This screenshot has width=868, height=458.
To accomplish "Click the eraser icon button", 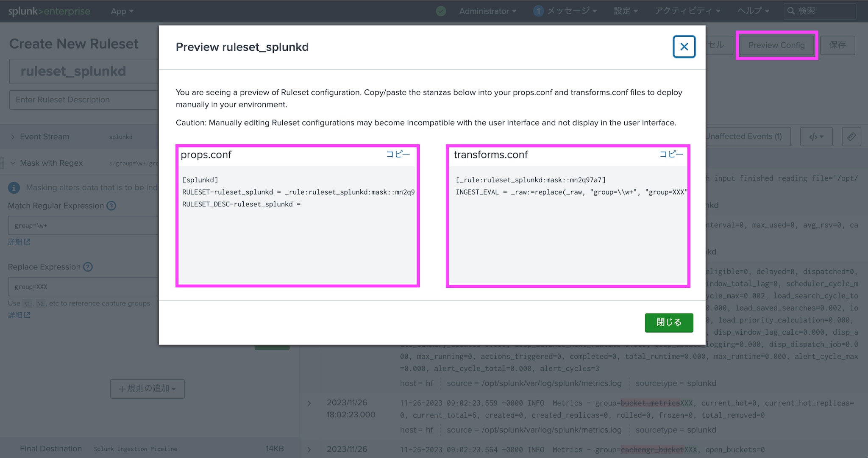I will [x=851, y=137].
